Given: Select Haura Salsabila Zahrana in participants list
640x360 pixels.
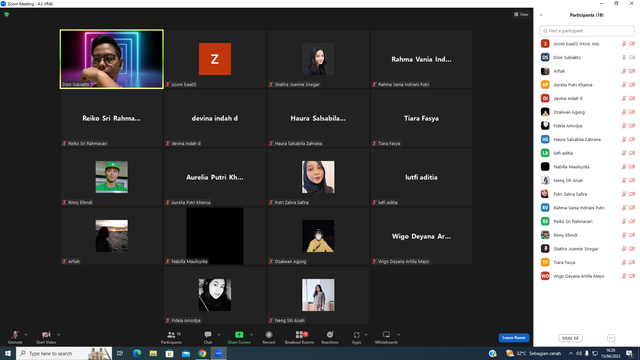Looking at the screenshot, I should 587,140.
